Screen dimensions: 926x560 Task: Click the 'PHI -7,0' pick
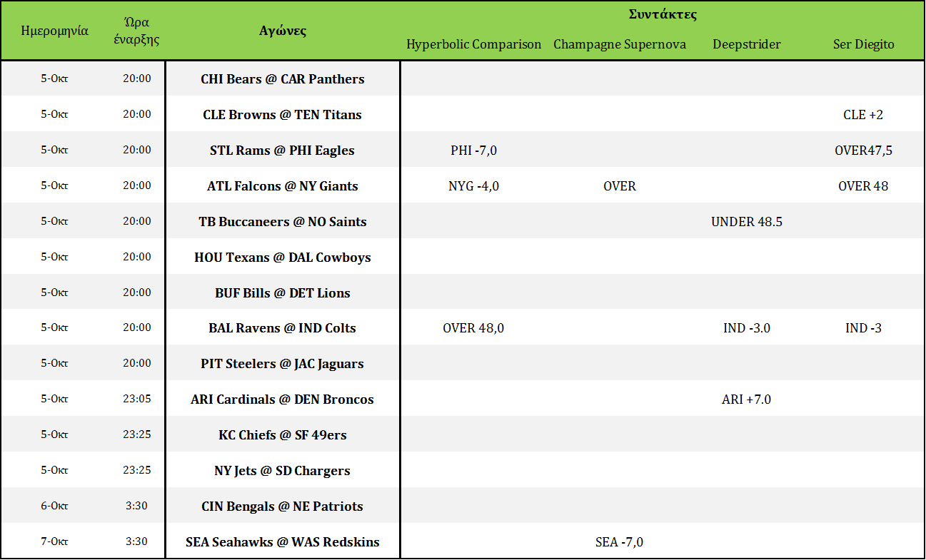tap(474, 151)
